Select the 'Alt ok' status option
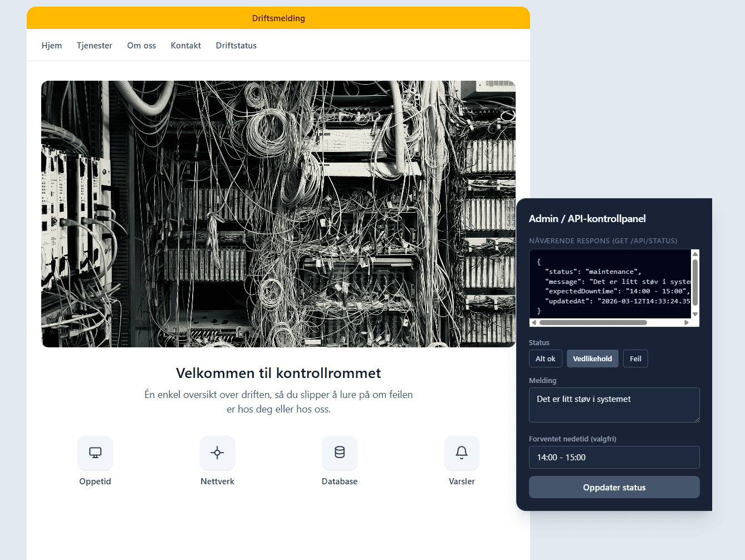Viewport: 745px width, 560px height. (x=546, y=359)
